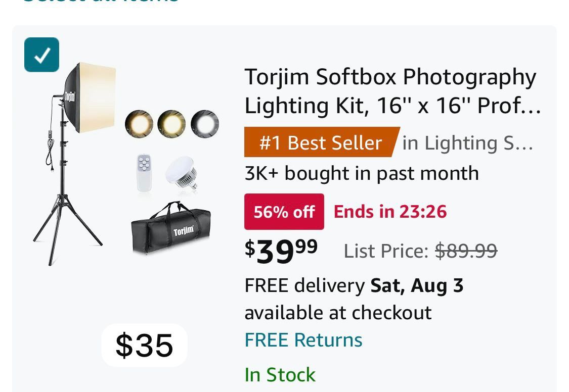
Task: Click the FREE Returns link
Action: tap(303, 340)
